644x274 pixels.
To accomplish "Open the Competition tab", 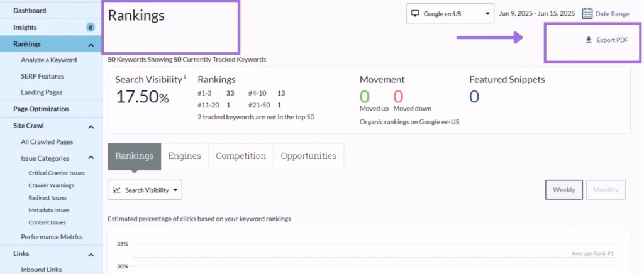I will [240, 156].
